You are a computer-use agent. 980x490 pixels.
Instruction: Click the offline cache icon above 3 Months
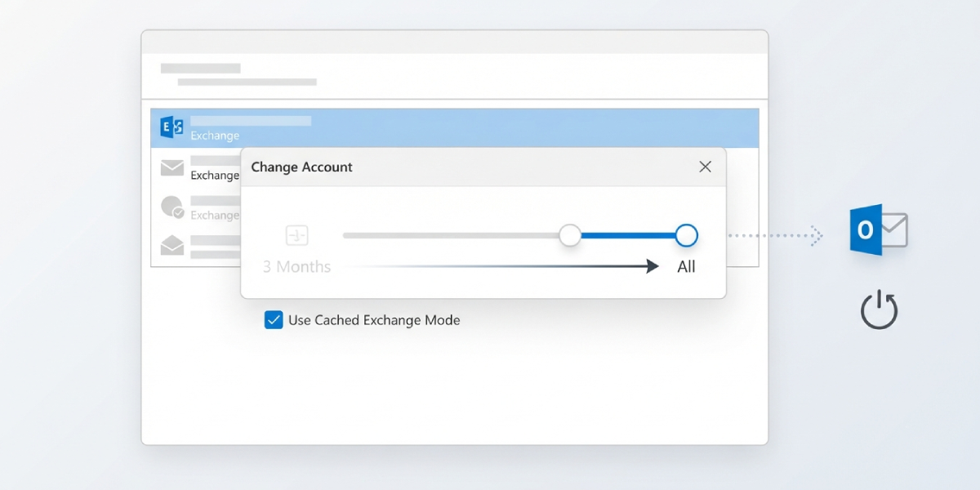[296, 236]
